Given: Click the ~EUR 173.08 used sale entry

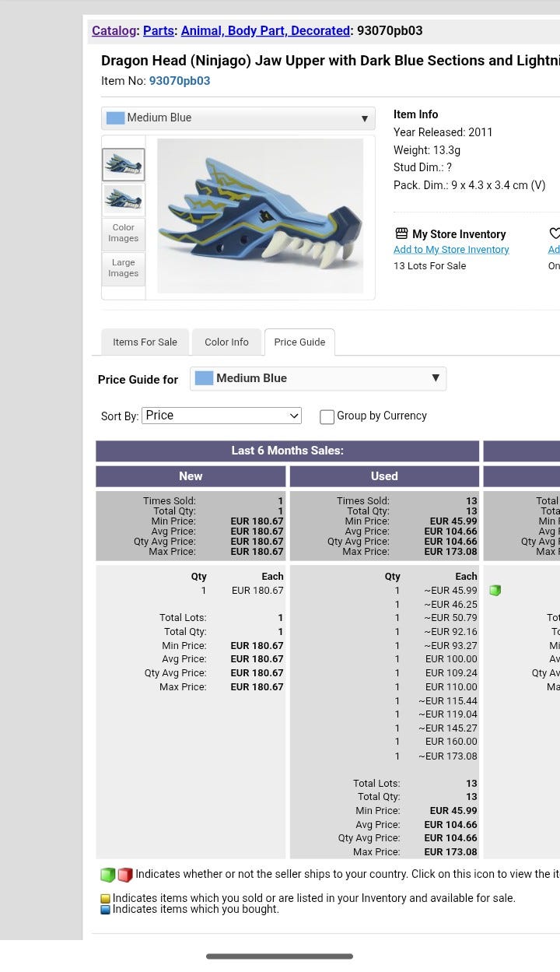Looking at the screenshot, I should tap(436, 756).
